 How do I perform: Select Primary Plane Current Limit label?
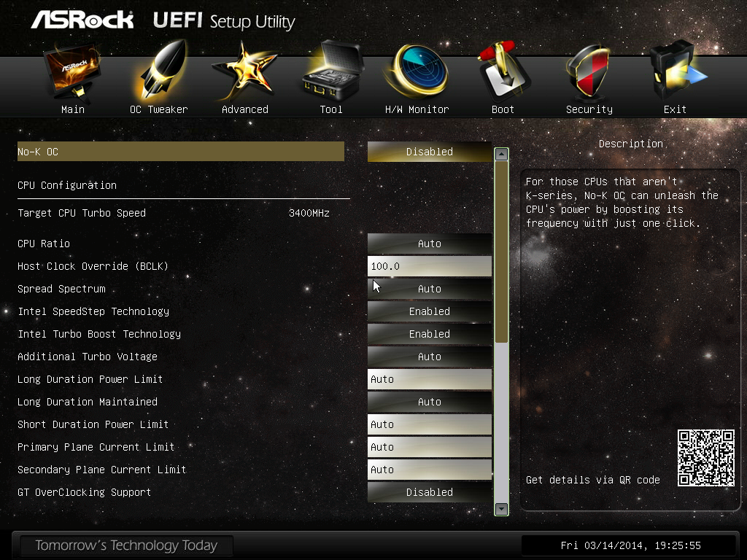[96, 447]
